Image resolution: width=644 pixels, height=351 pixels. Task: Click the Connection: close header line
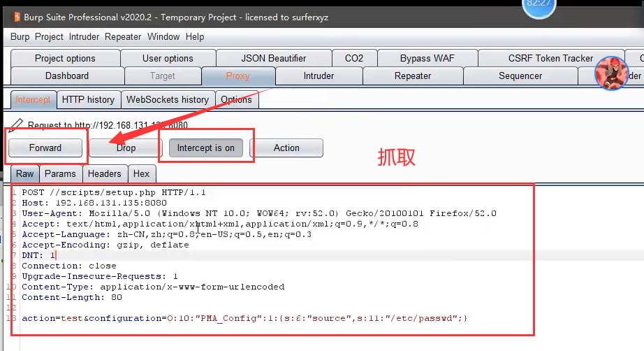(x=69, y=266)
